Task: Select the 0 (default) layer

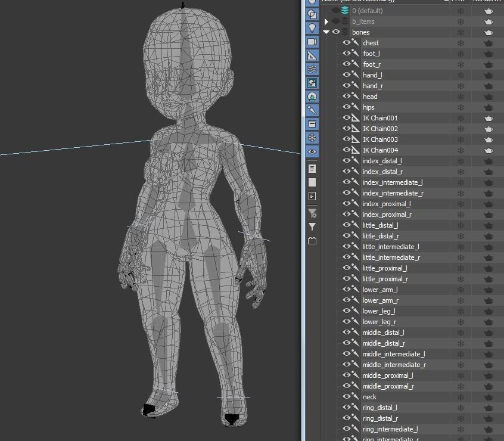Action: (368, 11)
